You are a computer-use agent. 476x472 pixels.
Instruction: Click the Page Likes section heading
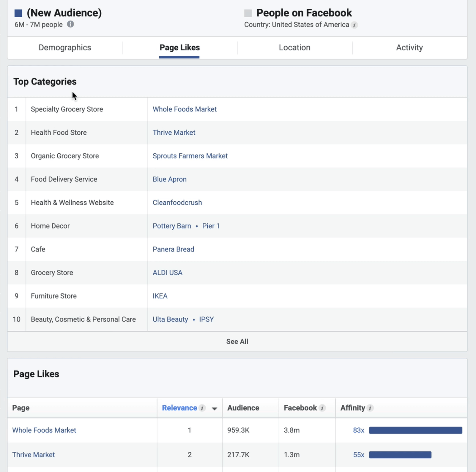coord(36,374)
